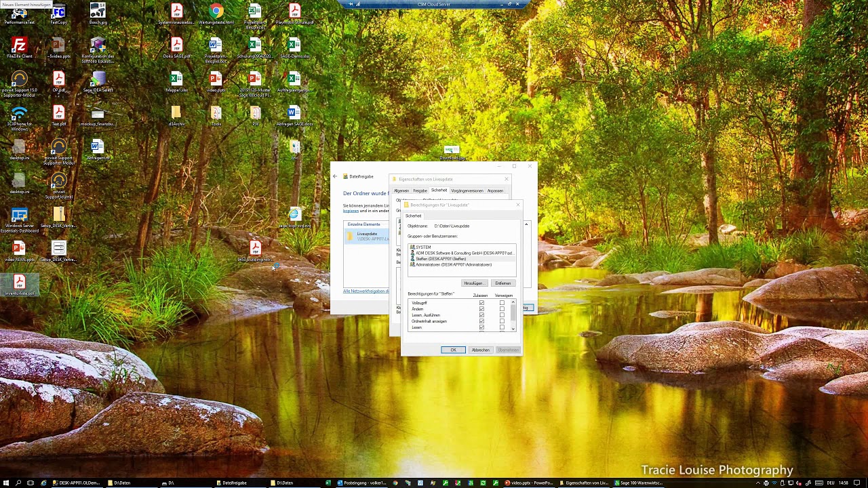Select the Inventurliste.pdf desktop icon

click(x=20, y=285)
